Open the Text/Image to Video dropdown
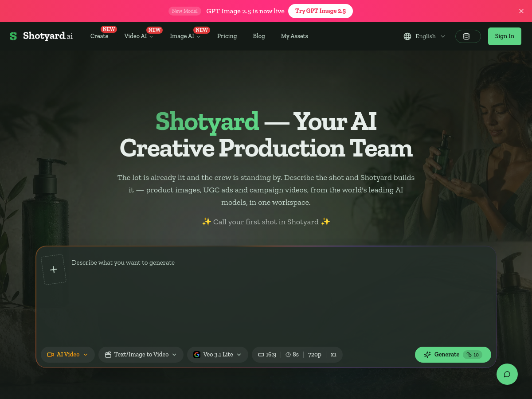The width and height of the screenshot is (532, 399). pos(141,355)
